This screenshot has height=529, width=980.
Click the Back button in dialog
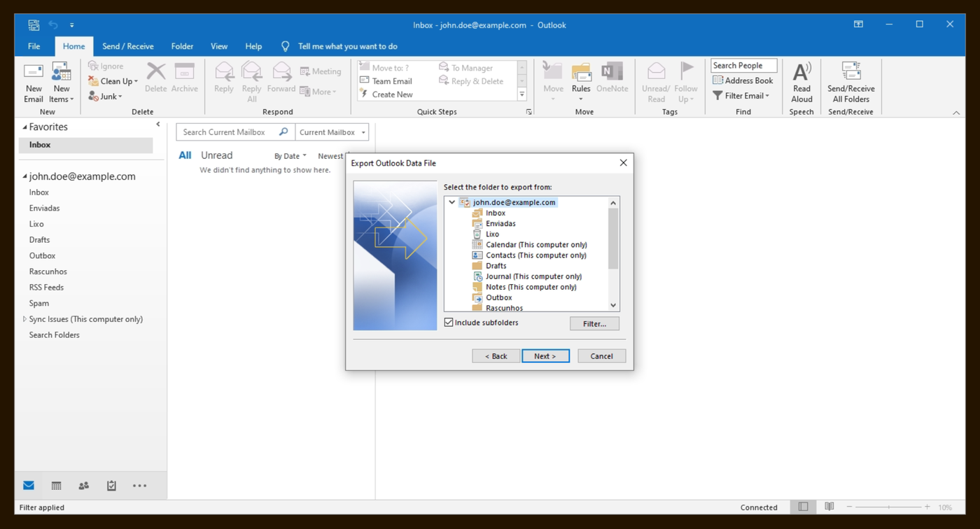pos(496,356)
